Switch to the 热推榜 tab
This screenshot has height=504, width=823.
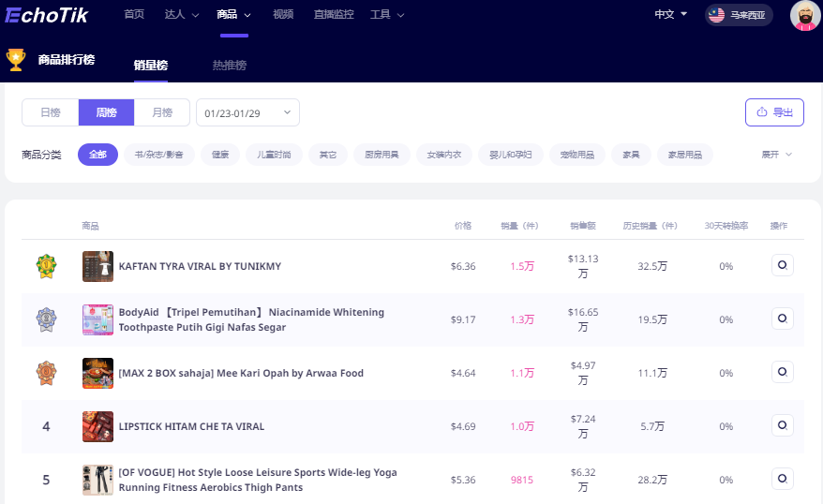coord(230,66)
